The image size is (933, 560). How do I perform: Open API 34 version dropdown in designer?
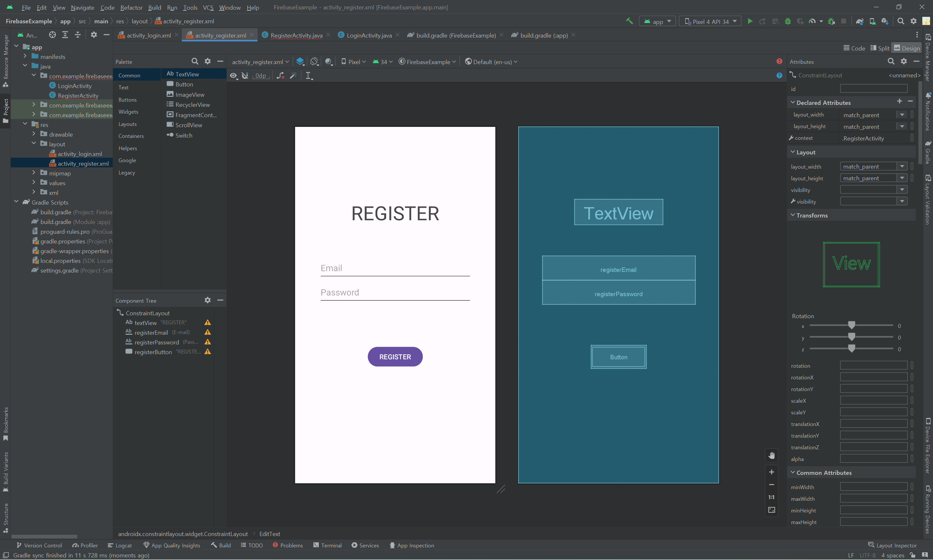(x=383, y=62)
